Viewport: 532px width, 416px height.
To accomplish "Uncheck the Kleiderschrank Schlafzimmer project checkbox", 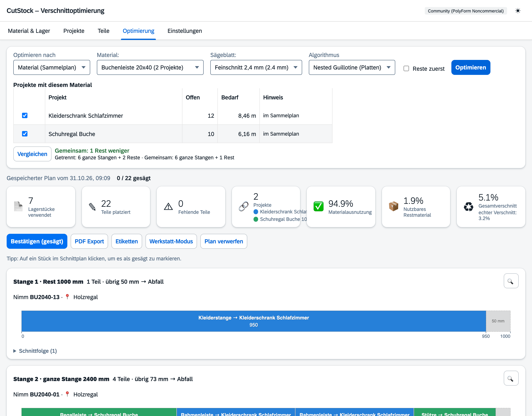I will click(x=25, y=115).
